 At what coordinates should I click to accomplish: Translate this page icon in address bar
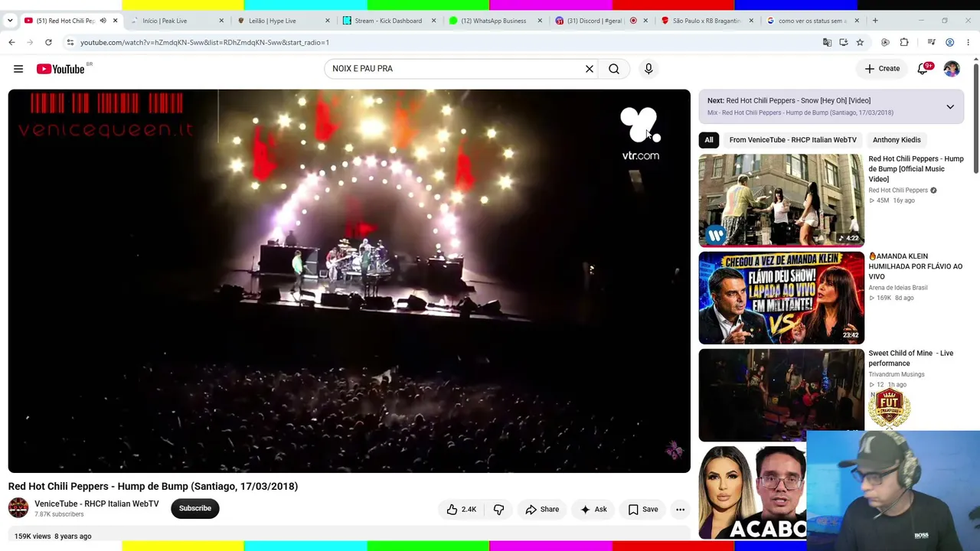pos(827,42)
